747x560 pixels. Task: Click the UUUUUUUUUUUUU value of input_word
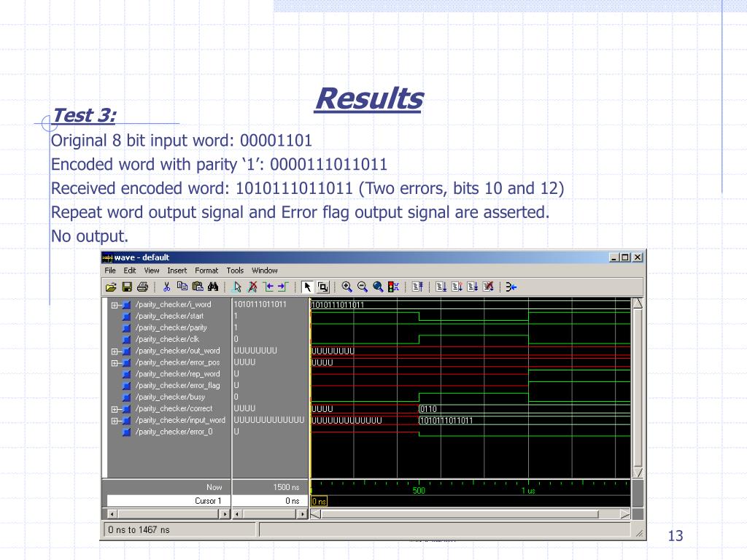pos(268,420)
